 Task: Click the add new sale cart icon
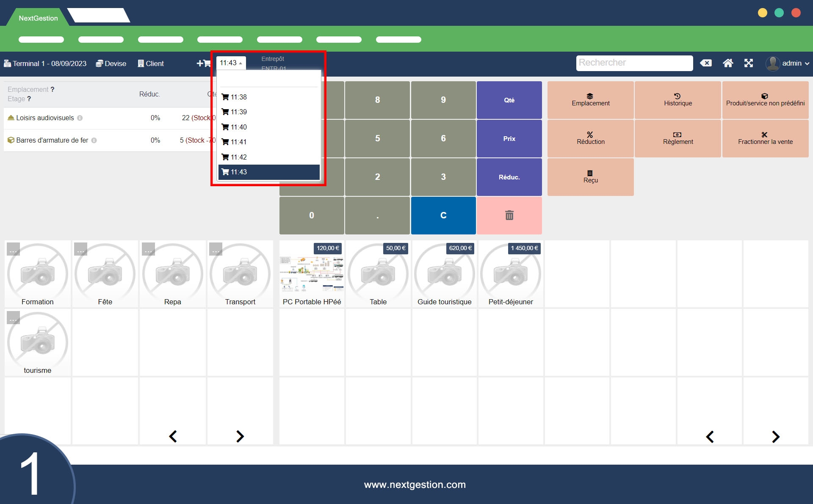pos(203,63)
